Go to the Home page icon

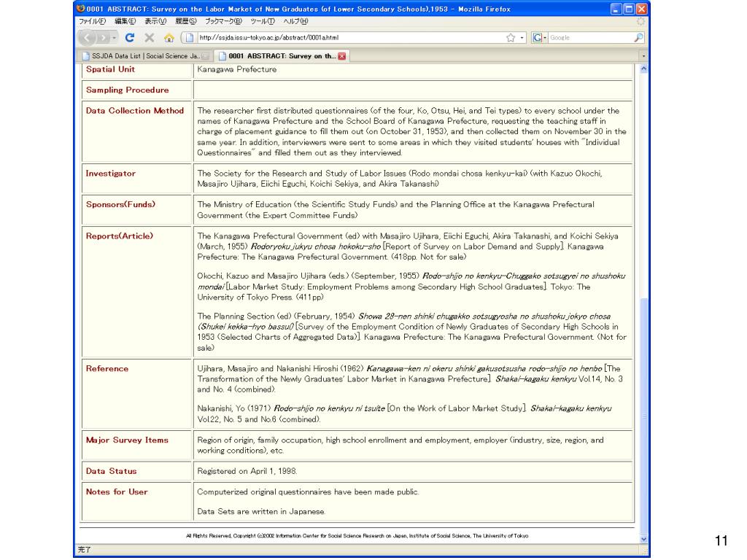point(169,38)
